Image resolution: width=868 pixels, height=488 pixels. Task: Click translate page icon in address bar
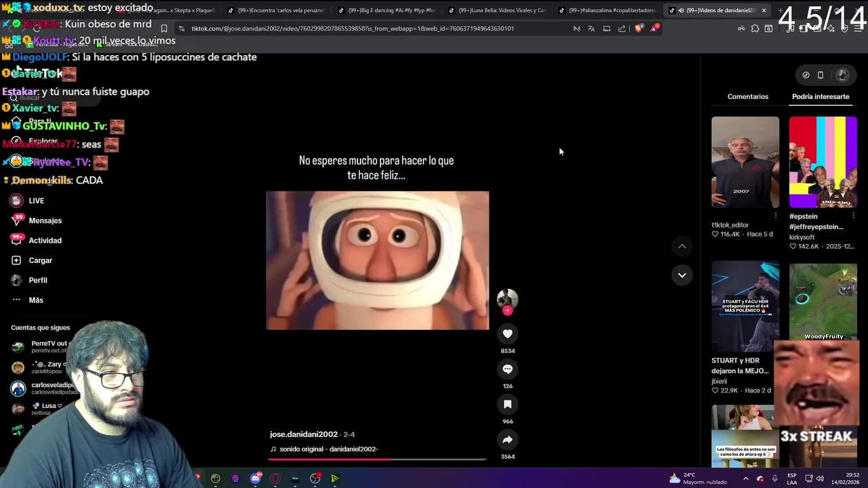tap(591, 28)
